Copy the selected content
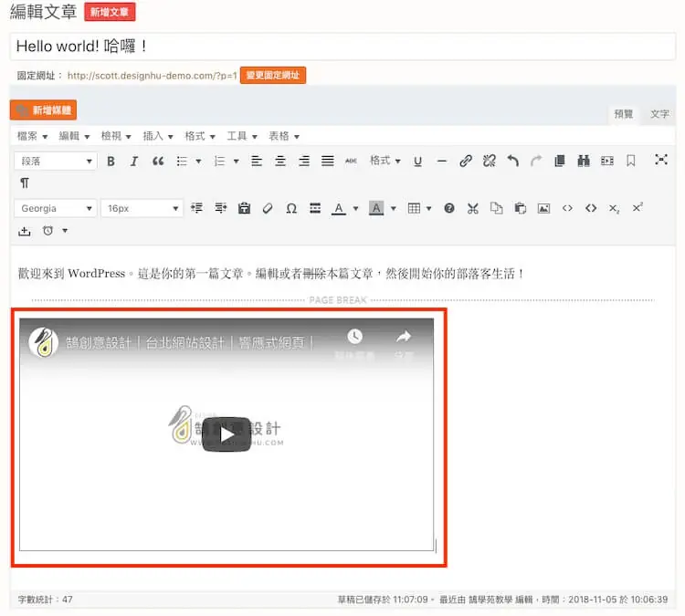The width and height of the screenshot is (685, 616). coord(496,208)
